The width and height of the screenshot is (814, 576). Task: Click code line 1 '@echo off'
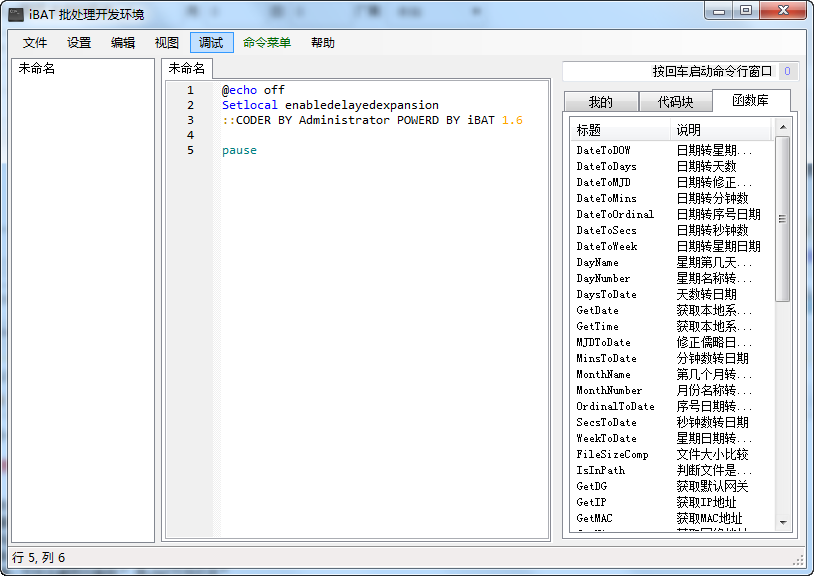click(253, 90)
